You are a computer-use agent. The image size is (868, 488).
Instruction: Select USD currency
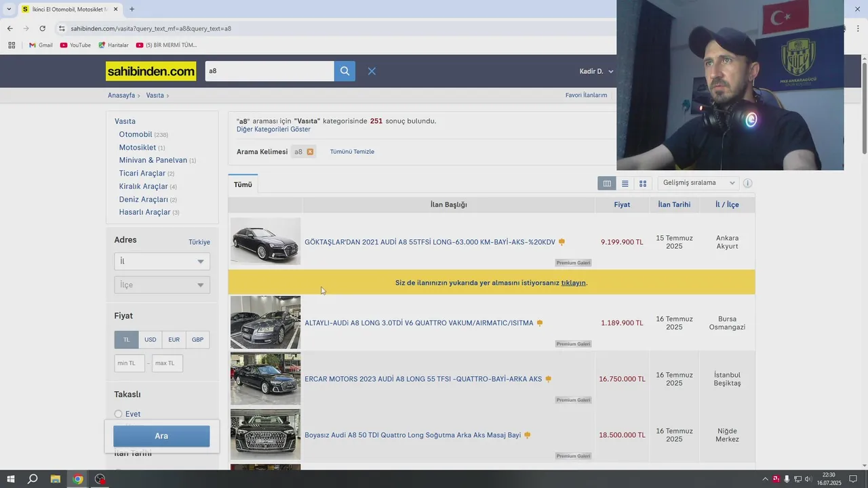point(151,340)
